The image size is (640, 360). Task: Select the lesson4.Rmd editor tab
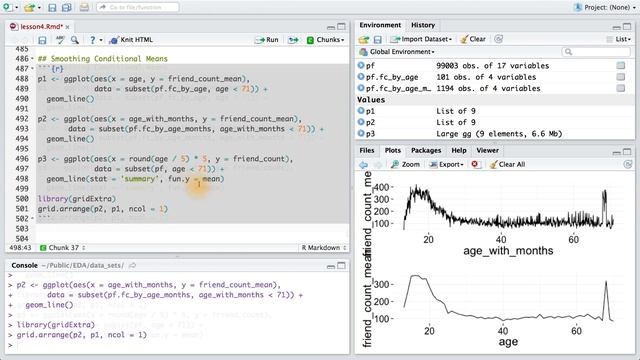41,27
